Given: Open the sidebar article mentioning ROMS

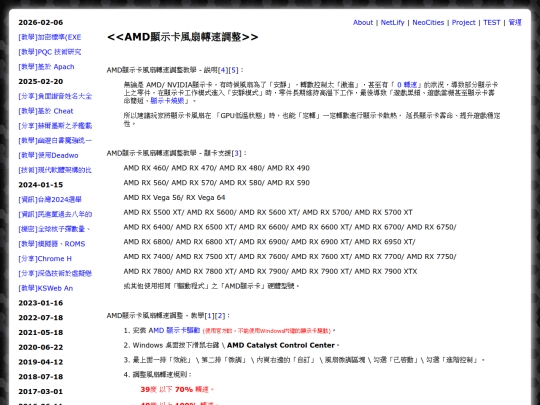Looking at the screenshot, I should [52, 244].
